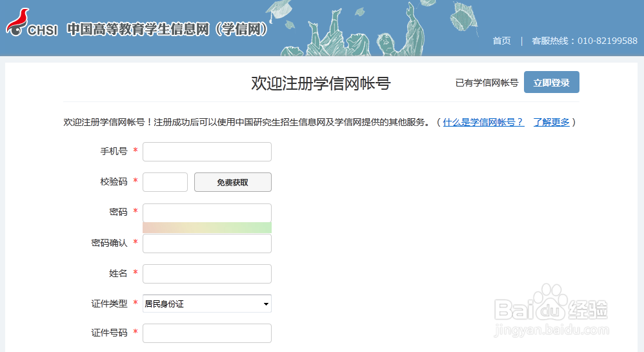Click the password strength color bar
644x352 pixels.
(x=207, y=228)
